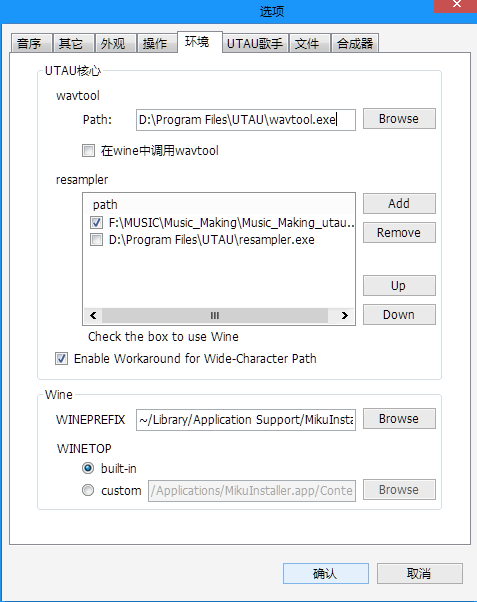
Task: Select the 外观 tab
Action: click(x=116, y=43)
